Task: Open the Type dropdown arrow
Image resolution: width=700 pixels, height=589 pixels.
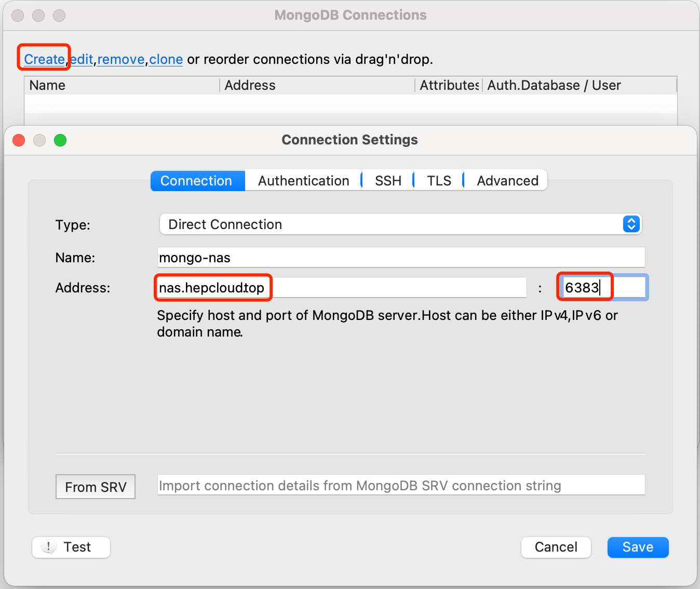Action: coord(631,224)
